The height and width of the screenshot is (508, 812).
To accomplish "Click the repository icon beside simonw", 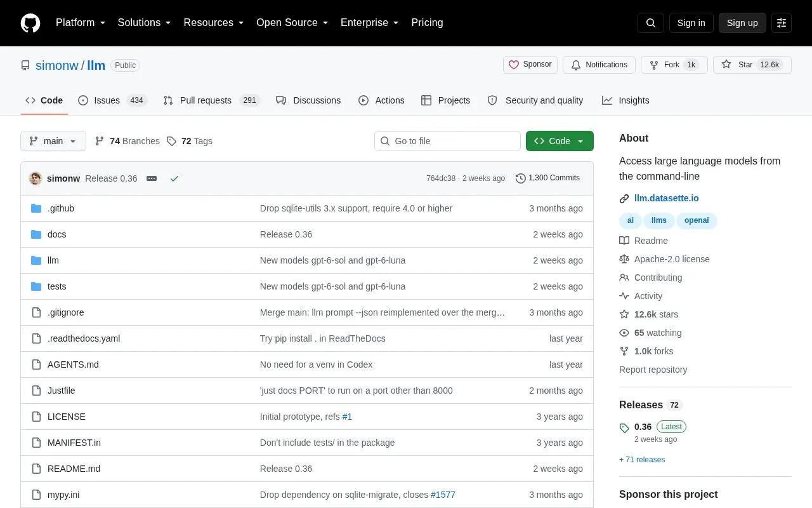I will tap(25, 65).
